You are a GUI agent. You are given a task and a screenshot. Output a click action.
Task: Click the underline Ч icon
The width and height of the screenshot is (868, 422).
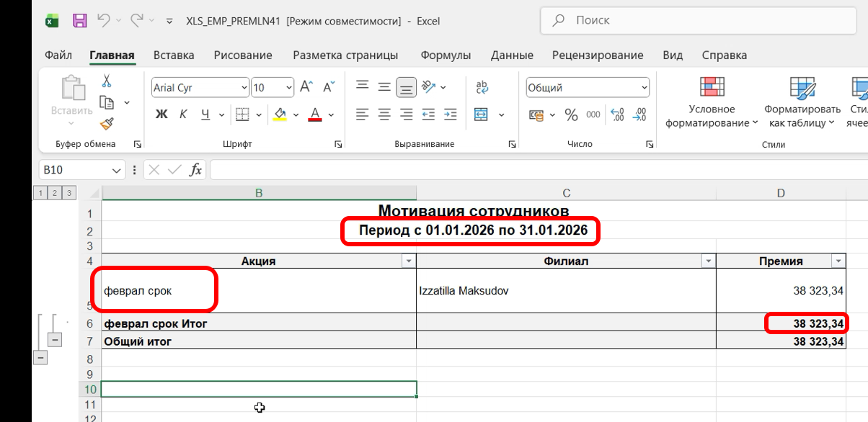[x=205, y=114]
